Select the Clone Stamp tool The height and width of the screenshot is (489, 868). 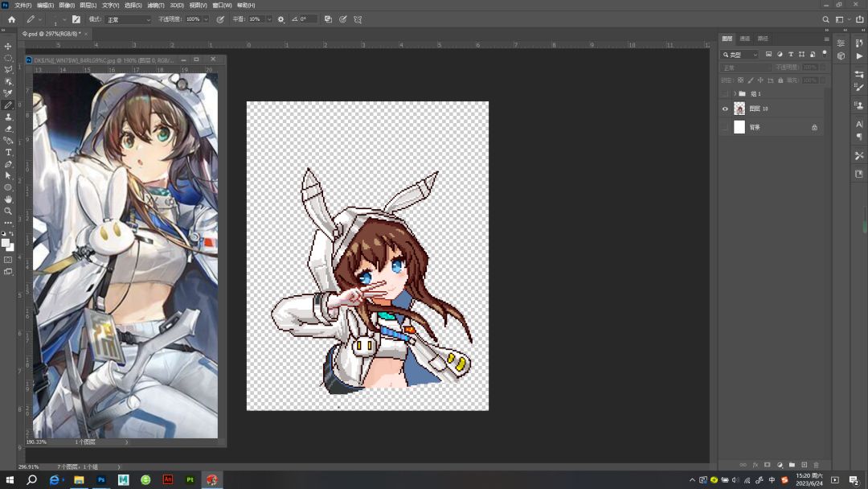click(8, 117)
